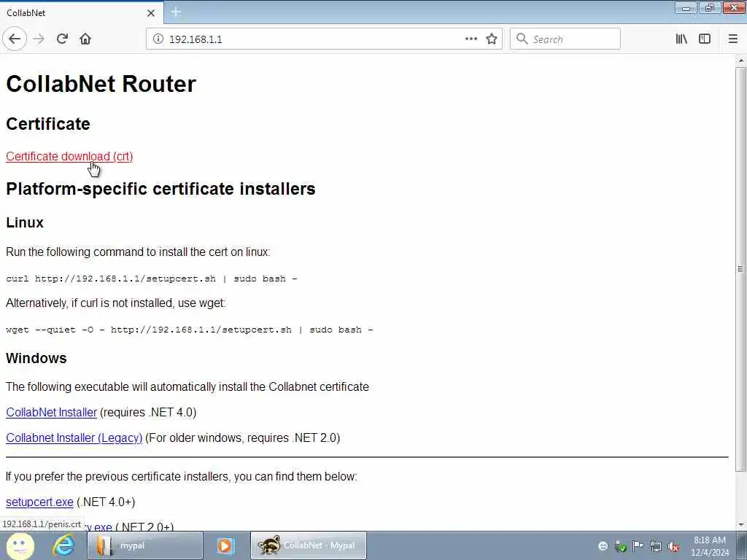
Task: Click the round gray tray icon
Action: 603,546
